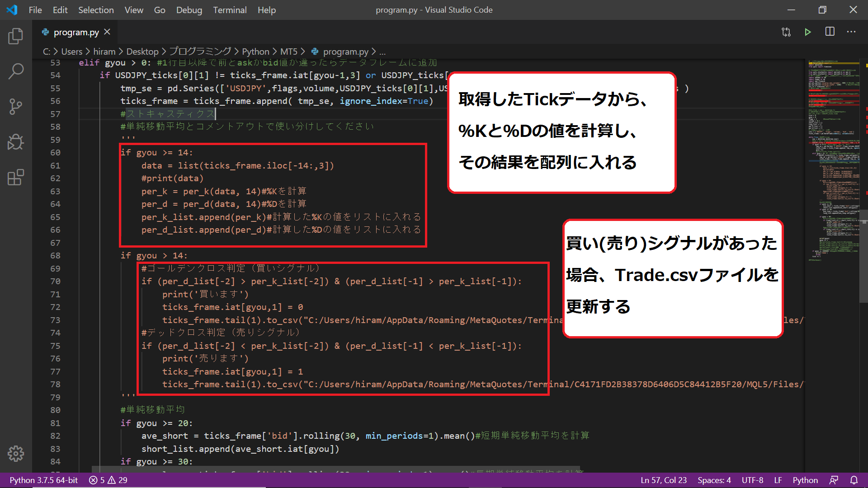Click the minimap code overview

(834, 158)
